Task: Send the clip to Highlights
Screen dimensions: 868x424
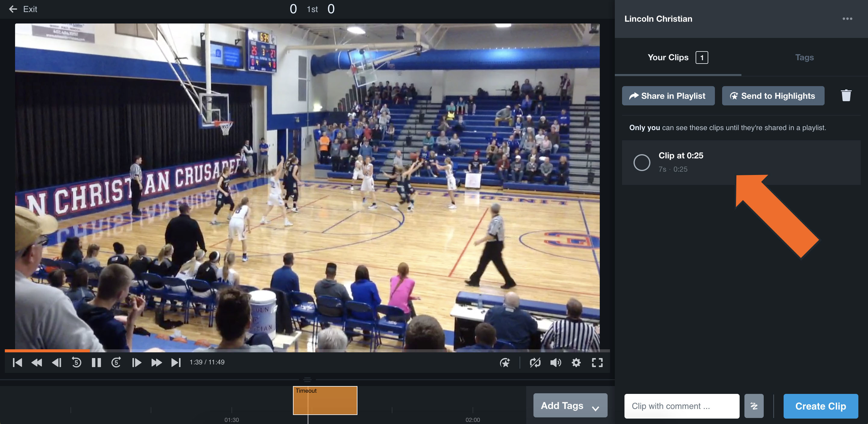Action: tap(773, 96)
